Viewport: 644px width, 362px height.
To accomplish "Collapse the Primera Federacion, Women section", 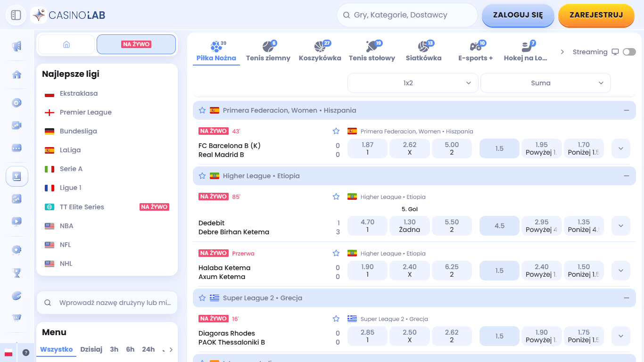I will (627, 110).
